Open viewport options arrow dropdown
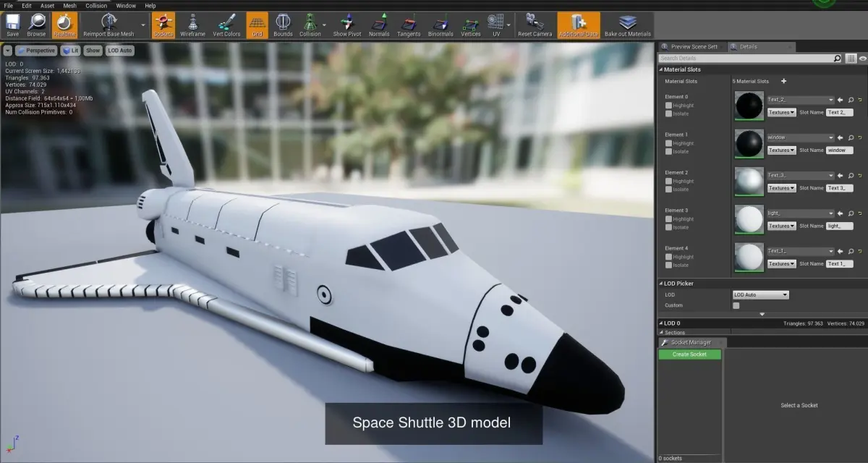Screen dimensions: 868x463 coord(7,51)
